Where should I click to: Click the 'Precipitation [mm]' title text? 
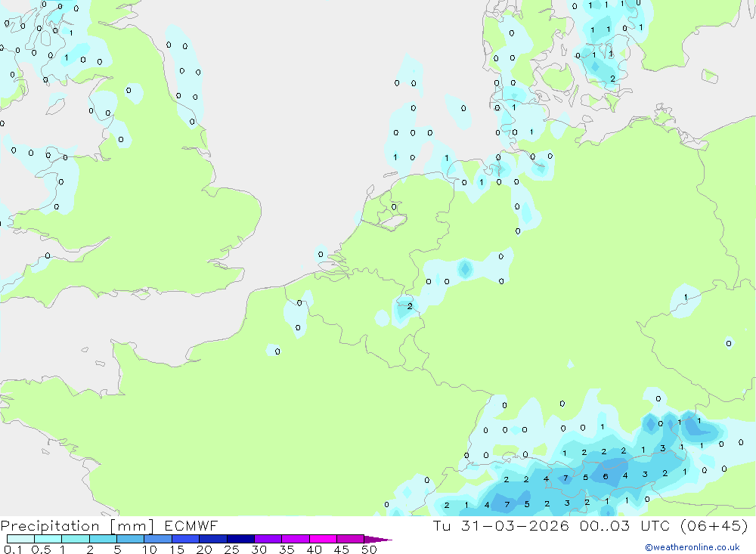[x=77, y=526]
